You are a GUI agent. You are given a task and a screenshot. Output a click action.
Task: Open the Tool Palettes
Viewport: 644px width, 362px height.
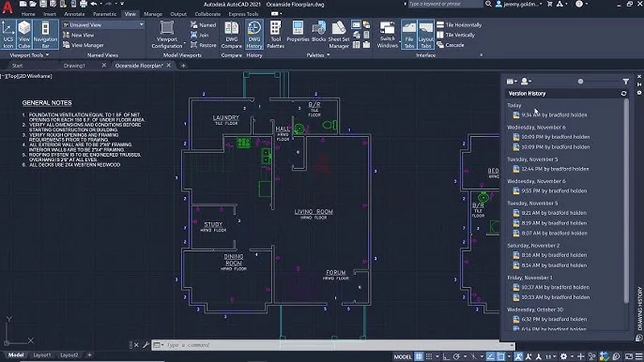275,35
